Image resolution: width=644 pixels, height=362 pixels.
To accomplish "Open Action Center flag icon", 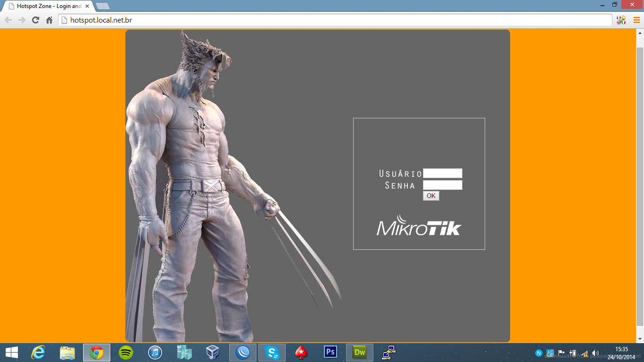I will pos(561,353).
